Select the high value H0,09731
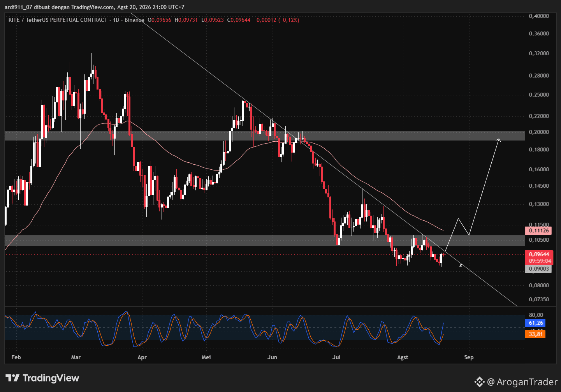Screen dimensions: 561x392 pos(186,20)
